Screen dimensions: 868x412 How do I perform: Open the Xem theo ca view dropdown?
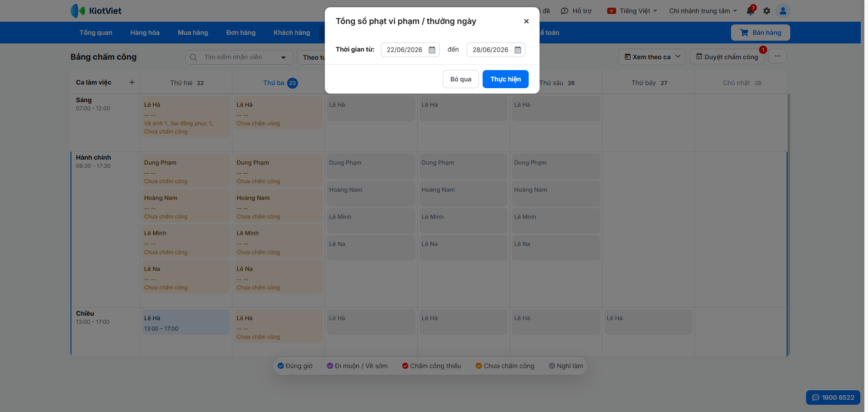(652, 57)
